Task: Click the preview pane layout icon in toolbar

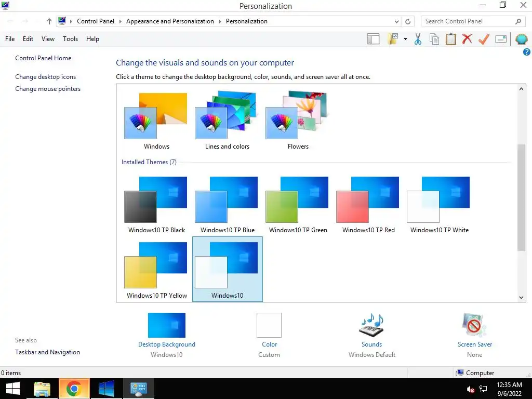Action: click(x=373, y=39)
